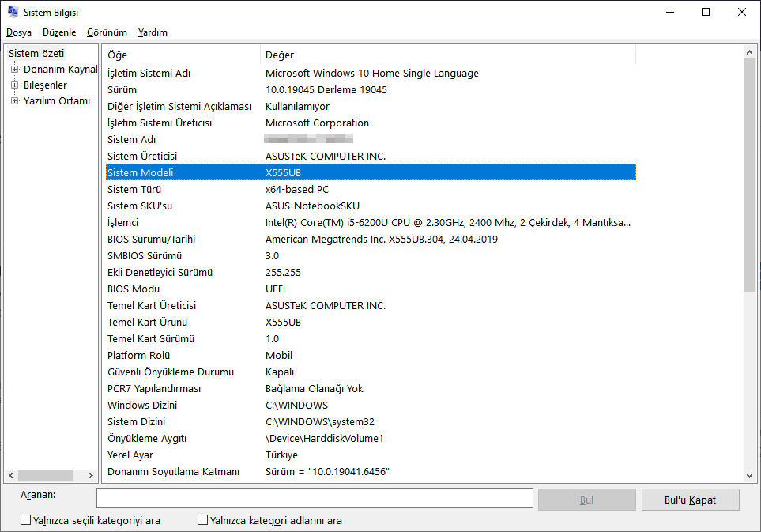Click the Öğe column header
This screenshot has height=532, width=761.
tap(182, 55)
